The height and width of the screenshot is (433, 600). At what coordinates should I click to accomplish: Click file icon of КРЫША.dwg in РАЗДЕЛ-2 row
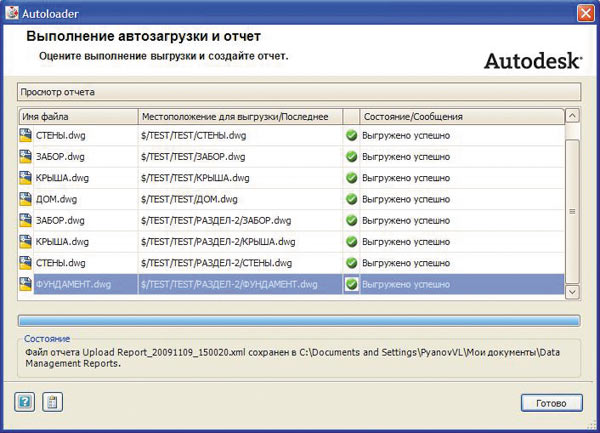[x=26, y=241]
